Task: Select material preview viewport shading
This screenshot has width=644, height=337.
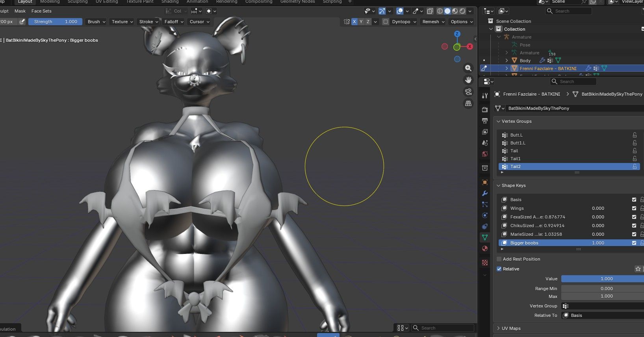Action: 455,11
